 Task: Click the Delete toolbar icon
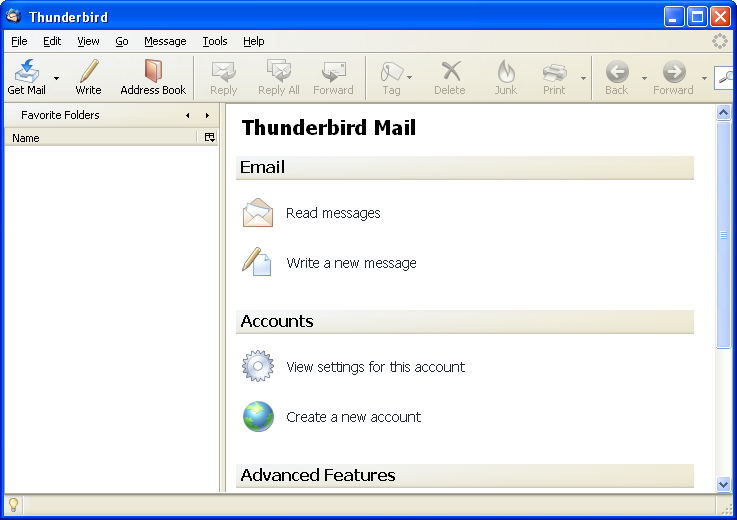click(451, 71)
